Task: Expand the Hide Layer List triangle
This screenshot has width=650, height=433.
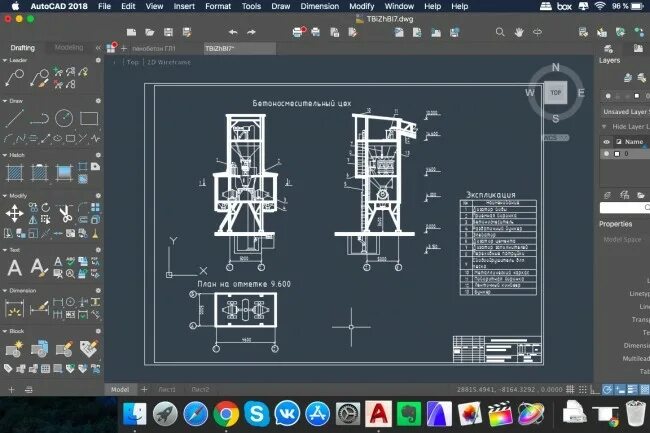Action: (604, 126)
